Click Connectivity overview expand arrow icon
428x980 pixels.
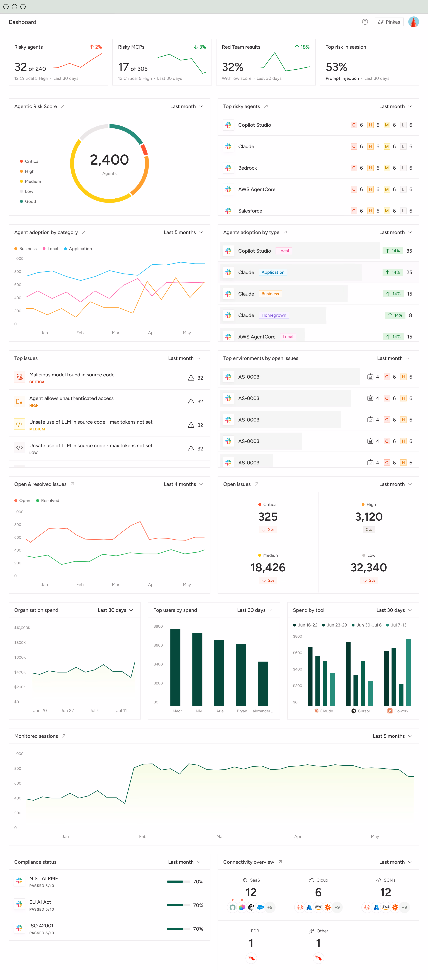pos(280,862)
